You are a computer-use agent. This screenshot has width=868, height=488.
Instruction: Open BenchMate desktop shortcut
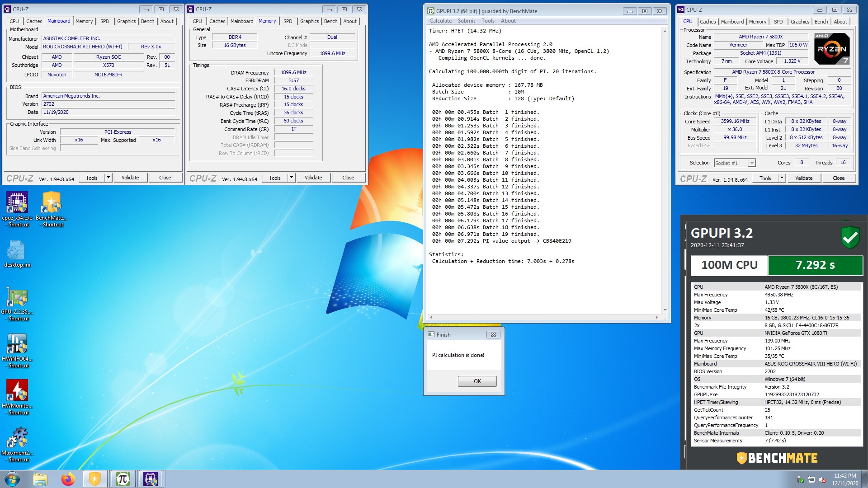pos(52,208)
